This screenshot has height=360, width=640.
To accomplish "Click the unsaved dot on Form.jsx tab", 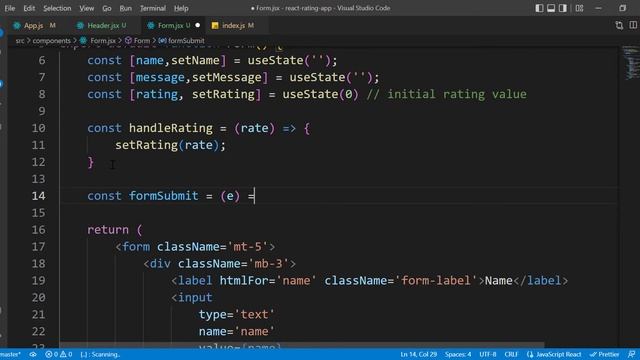I will point(198,25).
